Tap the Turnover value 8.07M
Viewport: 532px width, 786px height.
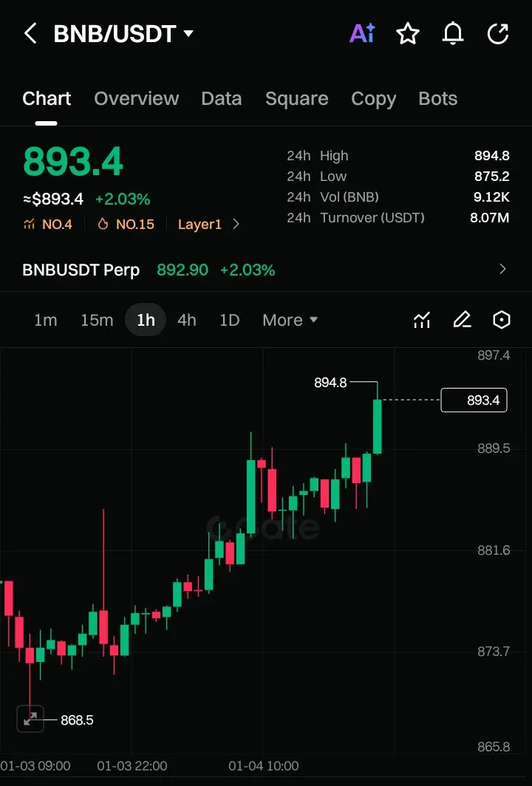489,217
